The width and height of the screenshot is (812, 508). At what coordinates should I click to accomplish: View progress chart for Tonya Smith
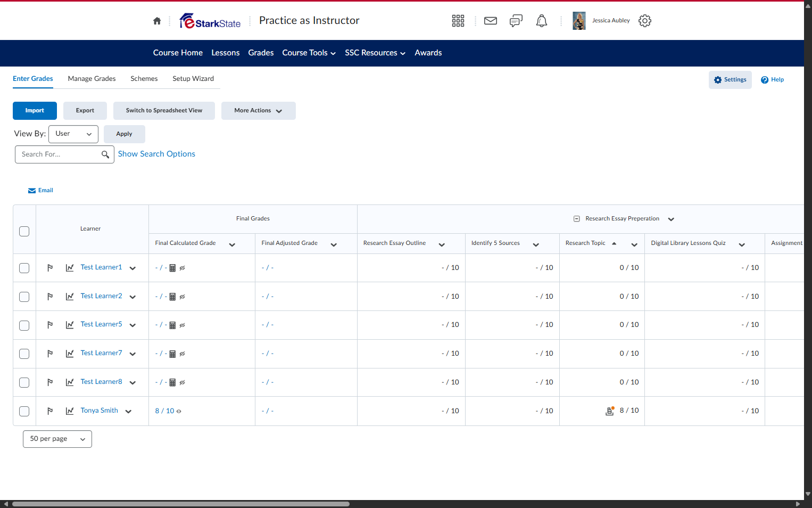point(70,411)
